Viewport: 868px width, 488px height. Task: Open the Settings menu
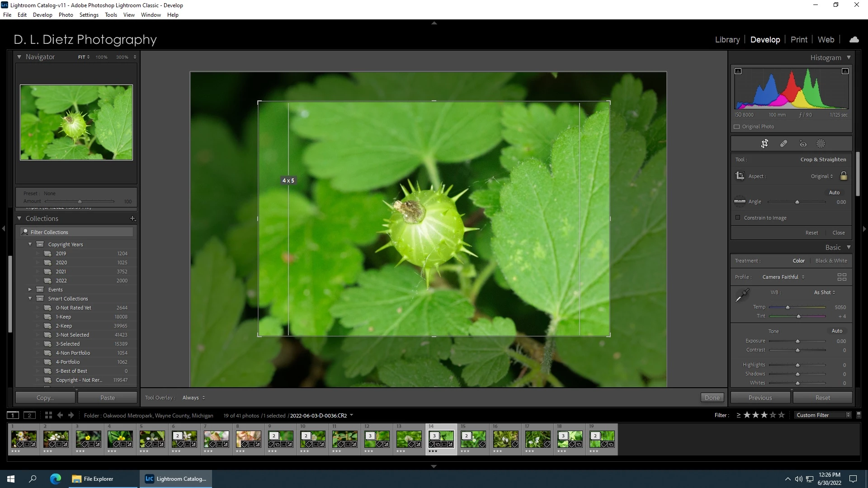click(89, 15)
